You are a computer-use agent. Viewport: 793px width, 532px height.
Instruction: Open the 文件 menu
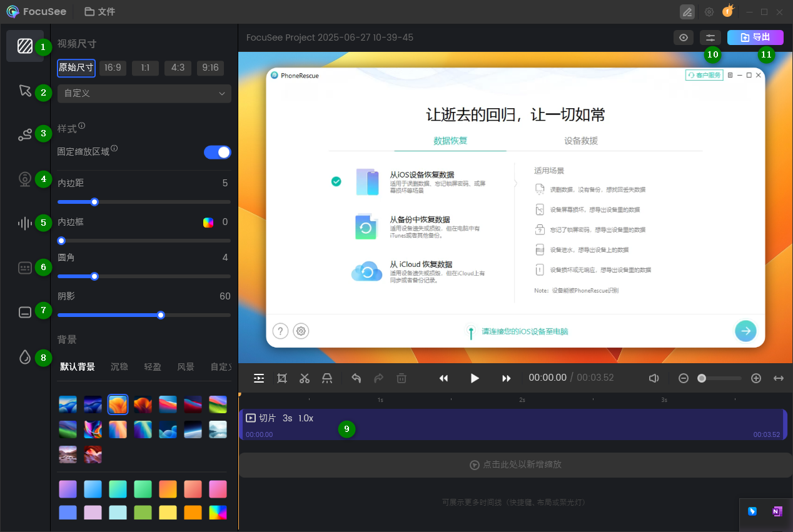coord(99,12)
